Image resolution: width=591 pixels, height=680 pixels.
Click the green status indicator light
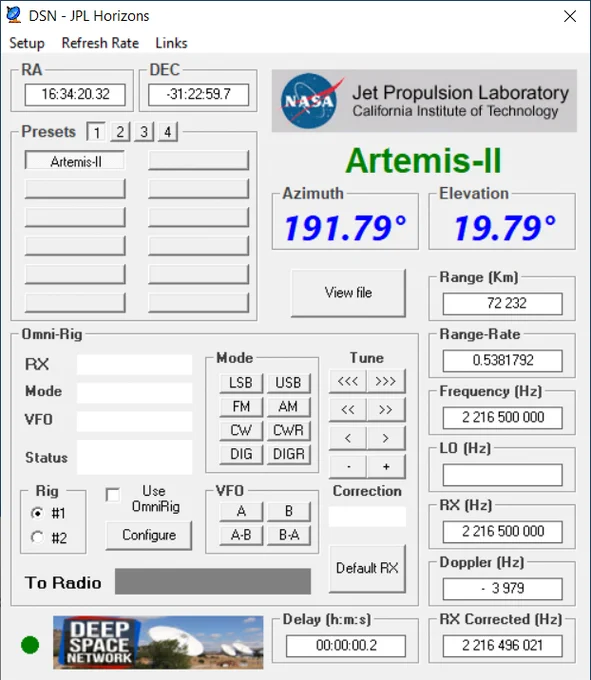pos(30,644)
